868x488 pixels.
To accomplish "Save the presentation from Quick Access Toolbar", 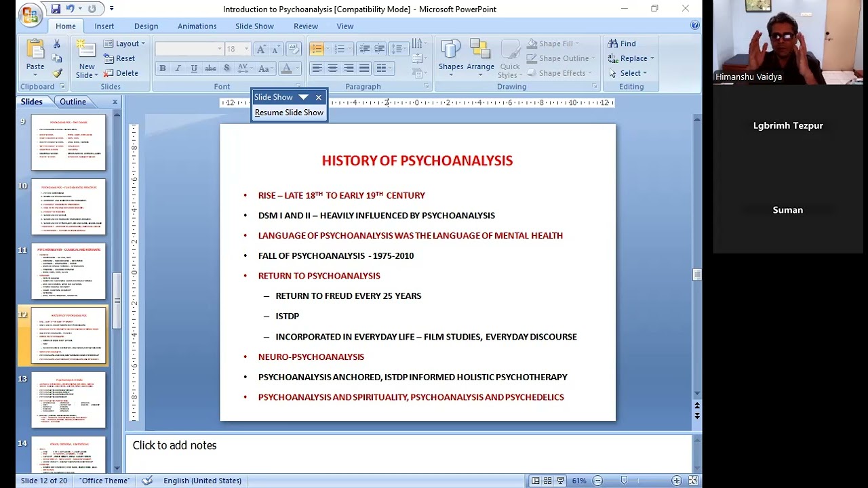I will click(x=55, y=9).
